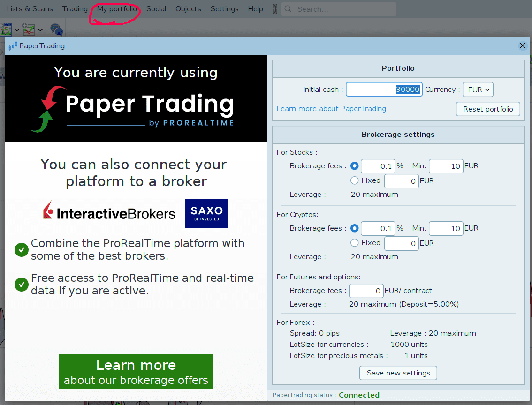This screenshot has height=405, width=532.
Task: Close the PaperTrading dialog
Action: [523, 45]
